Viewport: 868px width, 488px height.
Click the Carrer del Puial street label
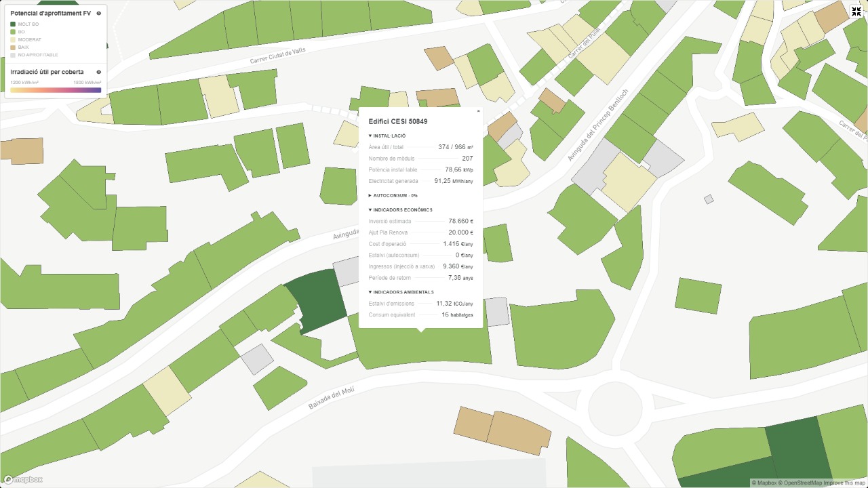pyautogui.click(x=585, y=44)
